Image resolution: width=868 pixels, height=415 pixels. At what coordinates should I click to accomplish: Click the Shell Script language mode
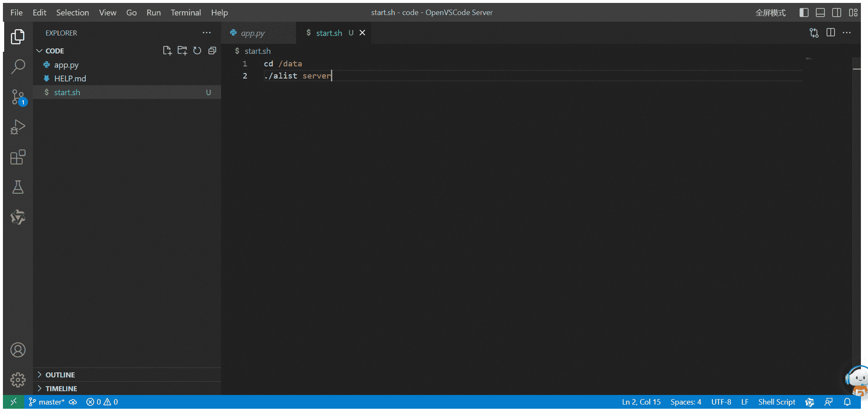coord(776,402)
